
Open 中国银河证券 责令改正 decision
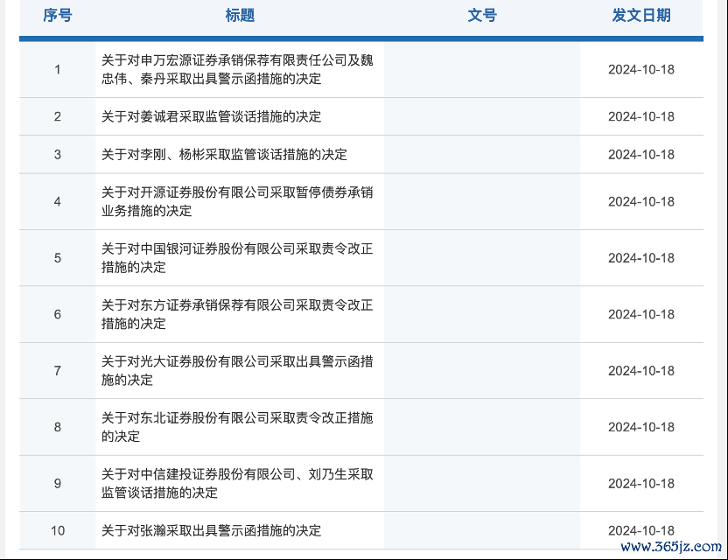coord(237,258)
